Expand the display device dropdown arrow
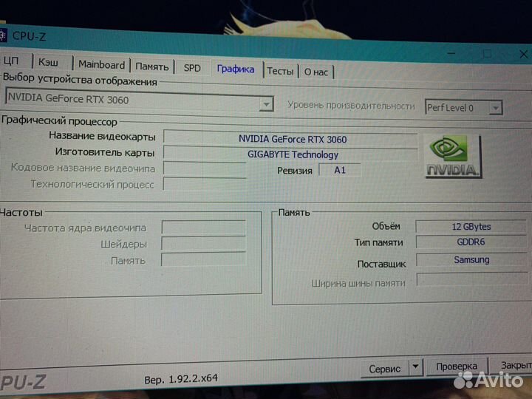Viewport: 532px width, 399px height. pos(266,104)
